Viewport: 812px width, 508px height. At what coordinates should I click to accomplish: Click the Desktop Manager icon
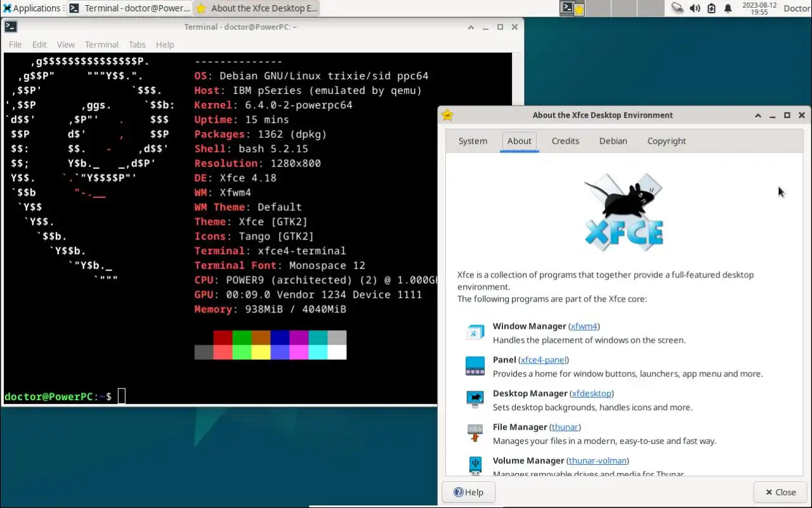(x=475, y=399)
